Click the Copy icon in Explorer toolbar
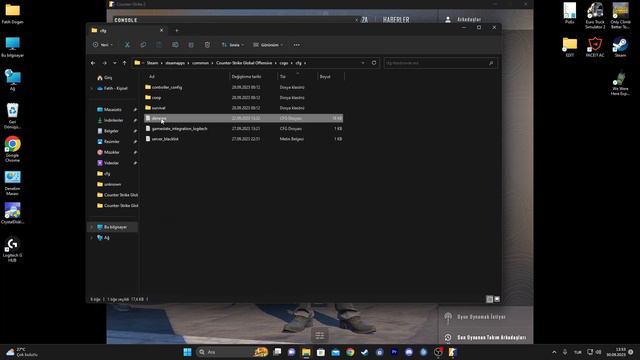This screenshot has height=360, width=640. click(143, 45)
